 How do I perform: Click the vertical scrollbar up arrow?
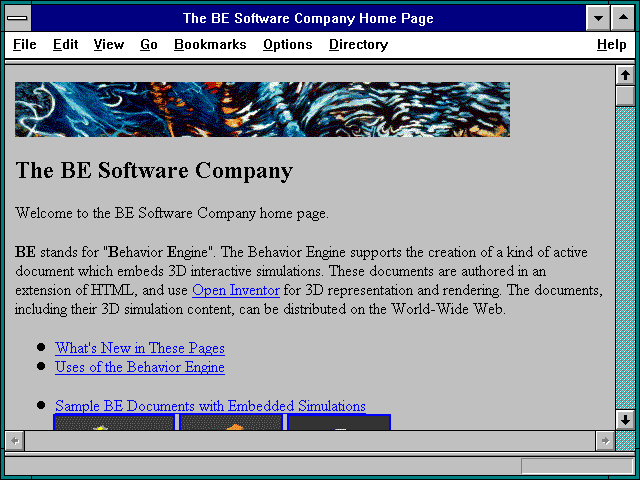pos(625,75)
